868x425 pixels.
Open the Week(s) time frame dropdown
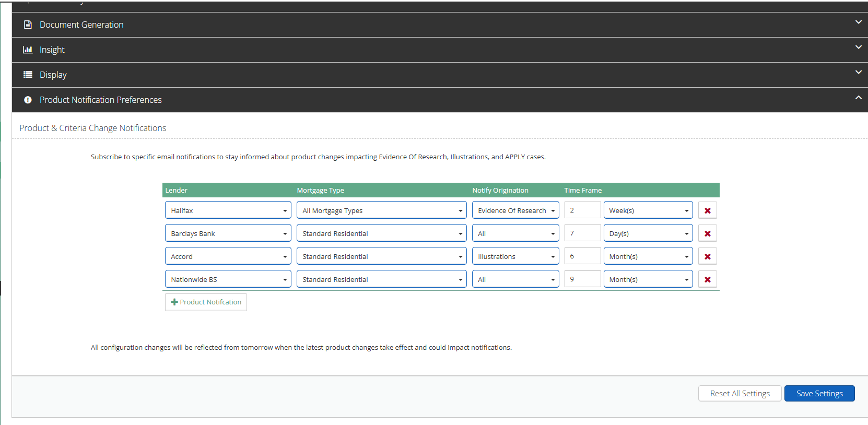[x=648, y=210]
